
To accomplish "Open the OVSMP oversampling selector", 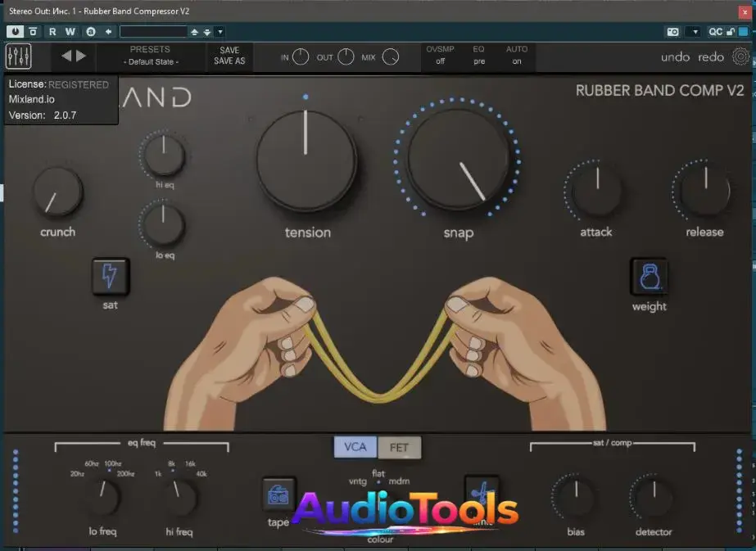I will [x=440, y=56].
